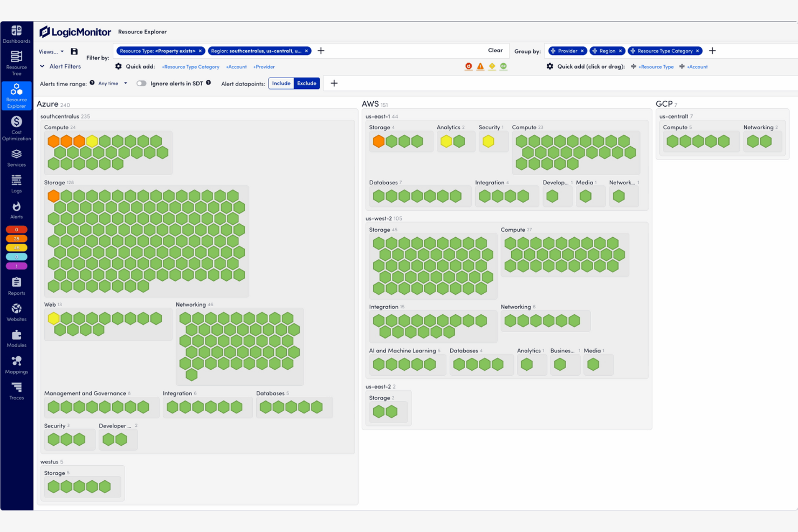Open the Modules page
This screenshot has width=798, height=532.
coord(16,338)
